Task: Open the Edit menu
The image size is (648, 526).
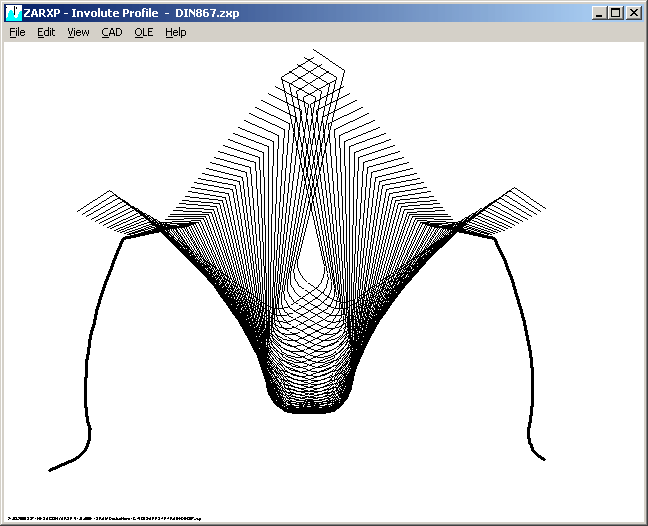Action: (46, 32)
